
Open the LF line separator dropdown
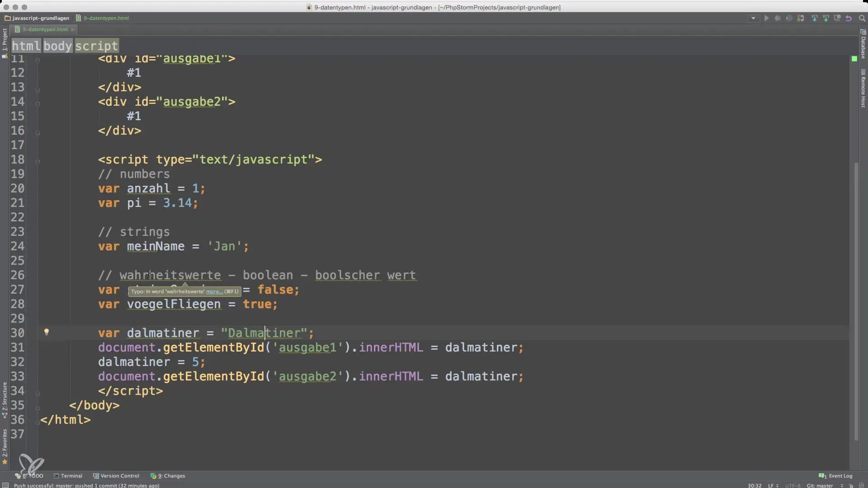point(773,485)
